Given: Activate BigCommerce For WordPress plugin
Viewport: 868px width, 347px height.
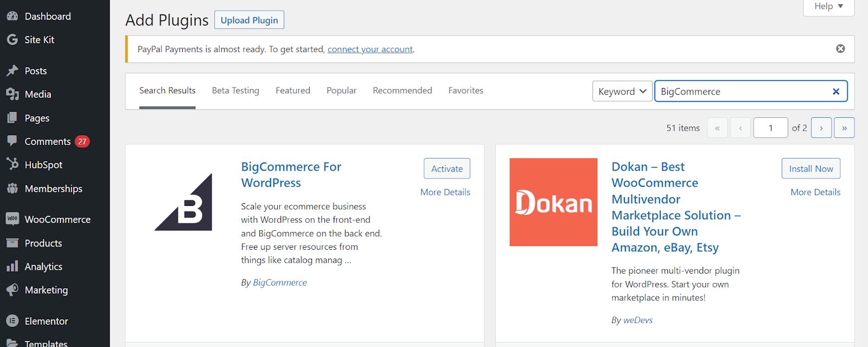Looking at the screenshot, I should [x=447, y=168].
